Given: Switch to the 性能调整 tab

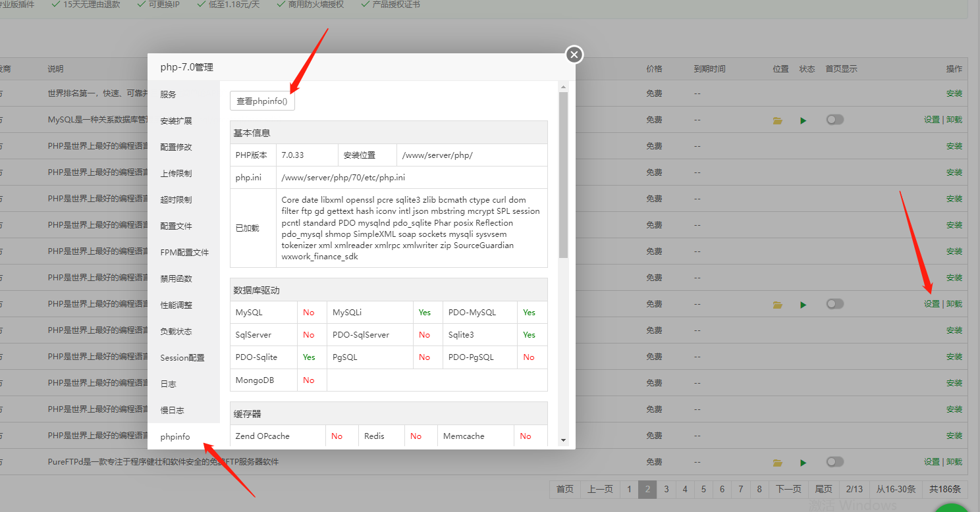Looking at the screenshot, I should tap(184, 305).
